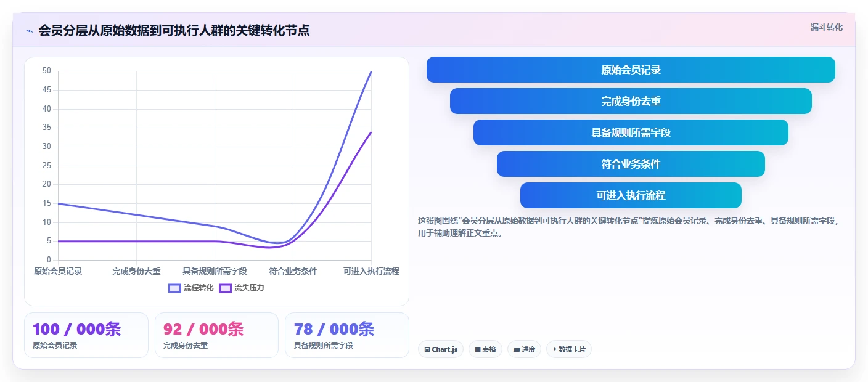Open the 100 / 000条 stat card

click(86, 335)
